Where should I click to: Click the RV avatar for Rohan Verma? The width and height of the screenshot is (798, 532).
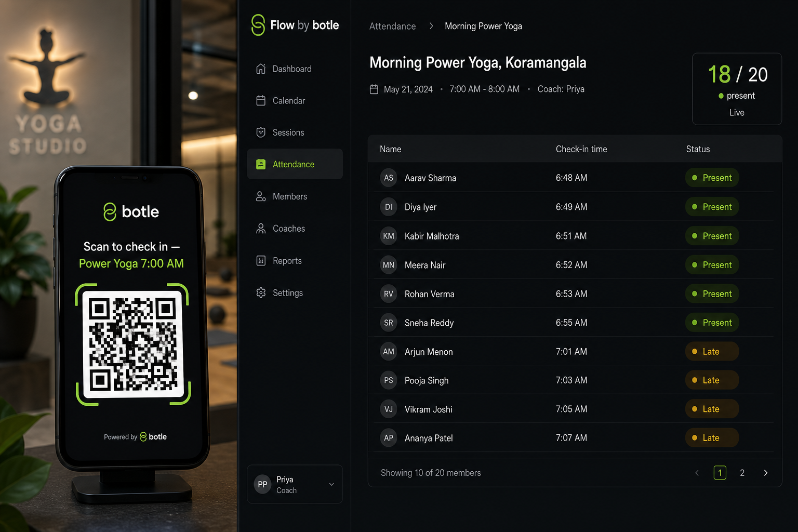[389, 294]
